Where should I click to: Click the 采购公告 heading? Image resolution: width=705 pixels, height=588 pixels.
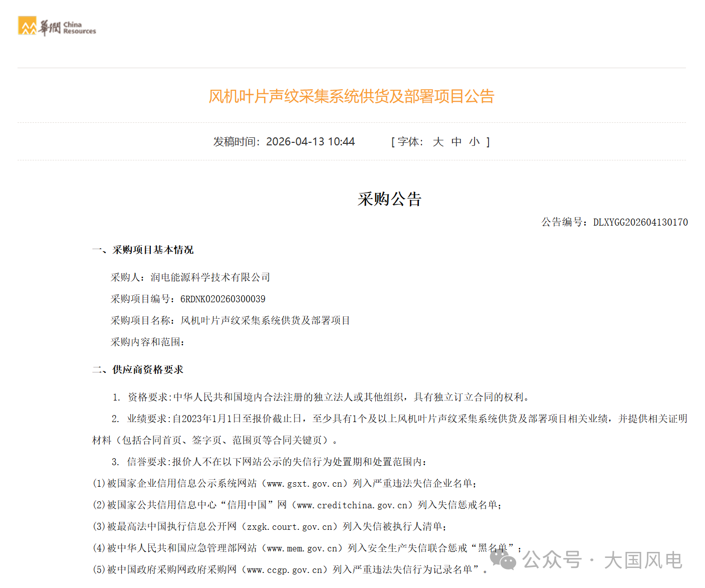point(389,199)
